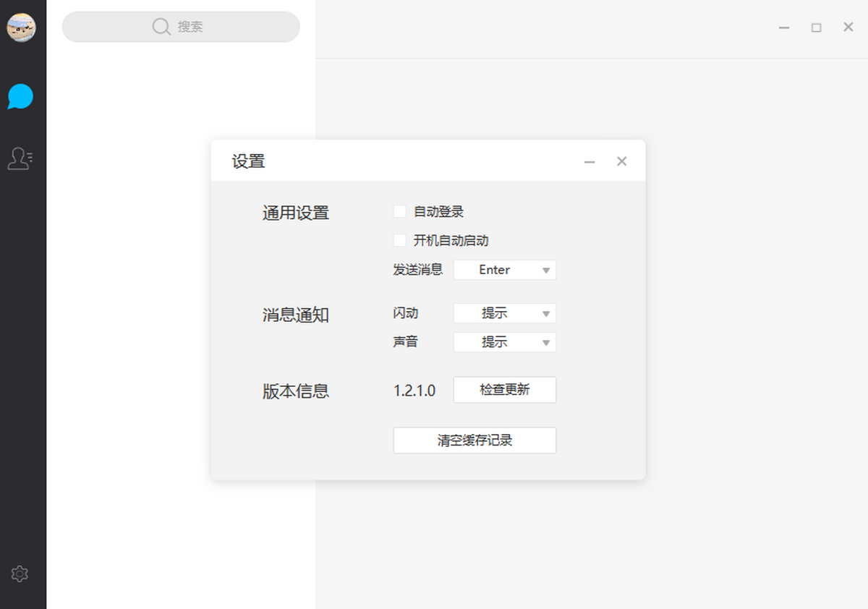Expand the 闪动 提示 dropdown
868x609 pixels.
(504, 313)
